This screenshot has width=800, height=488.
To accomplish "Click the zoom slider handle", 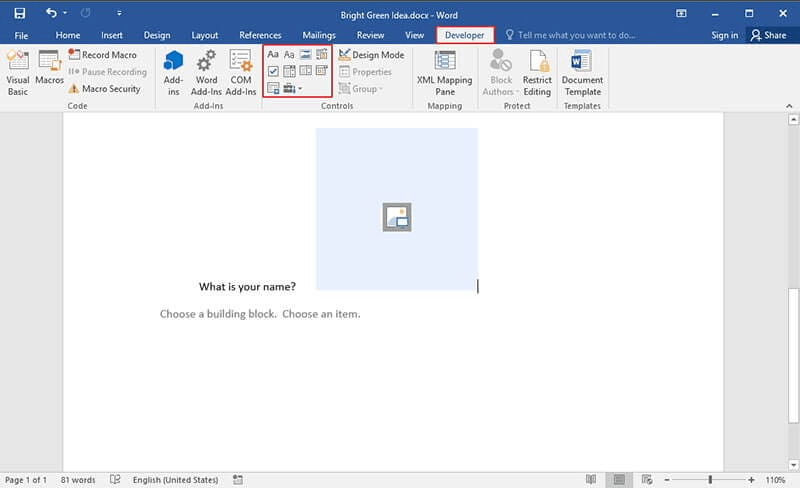I will click(711, 480).
